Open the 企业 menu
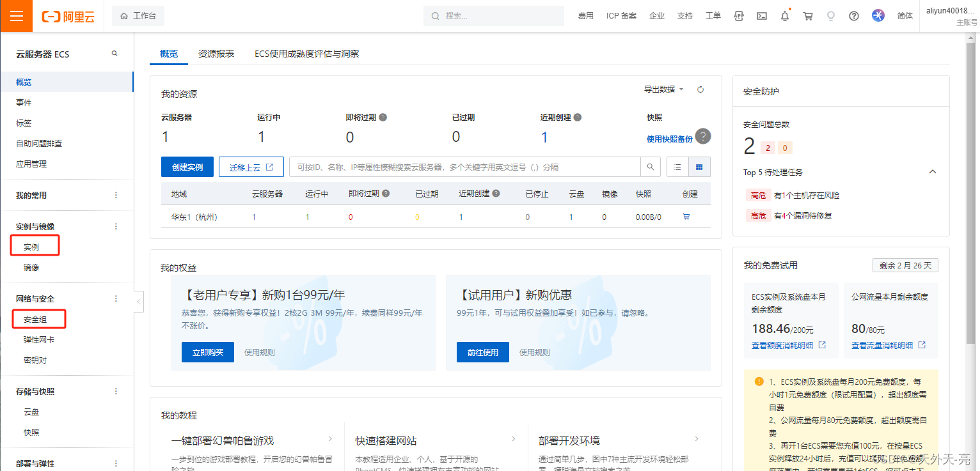The width and height of the screenshot is (980, 471). pyautogui.click(x=657, y=16)
